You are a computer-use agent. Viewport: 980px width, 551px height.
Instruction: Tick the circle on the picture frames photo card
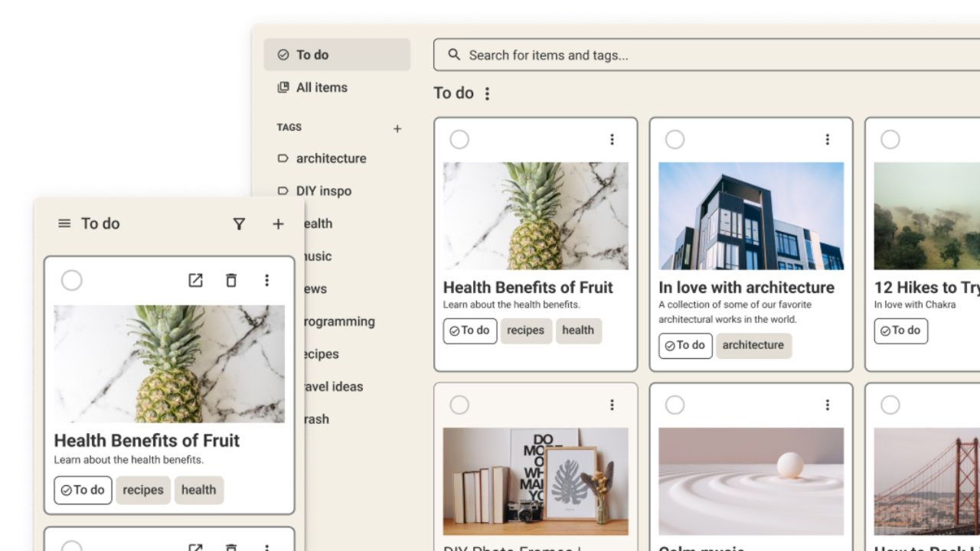[x=459, y=405]
